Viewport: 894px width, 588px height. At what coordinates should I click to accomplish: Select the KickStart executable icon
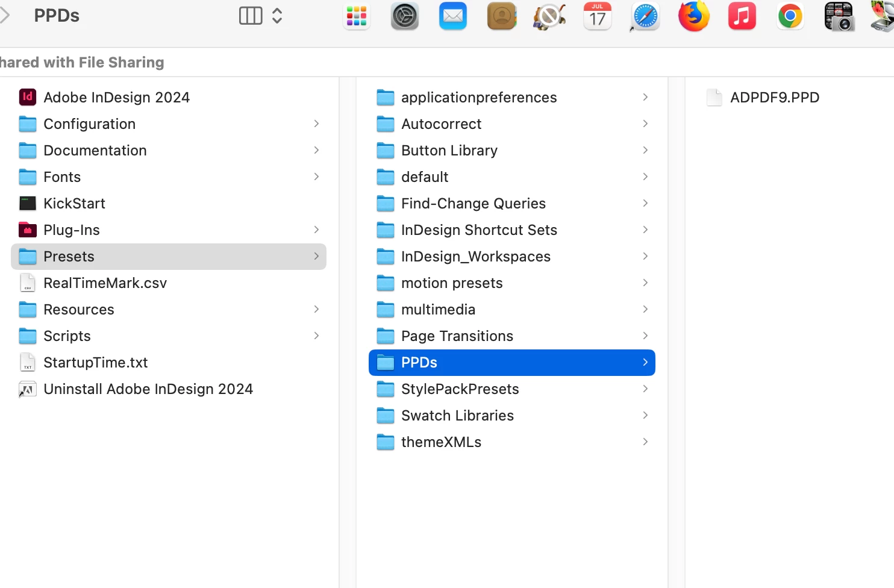28,203
